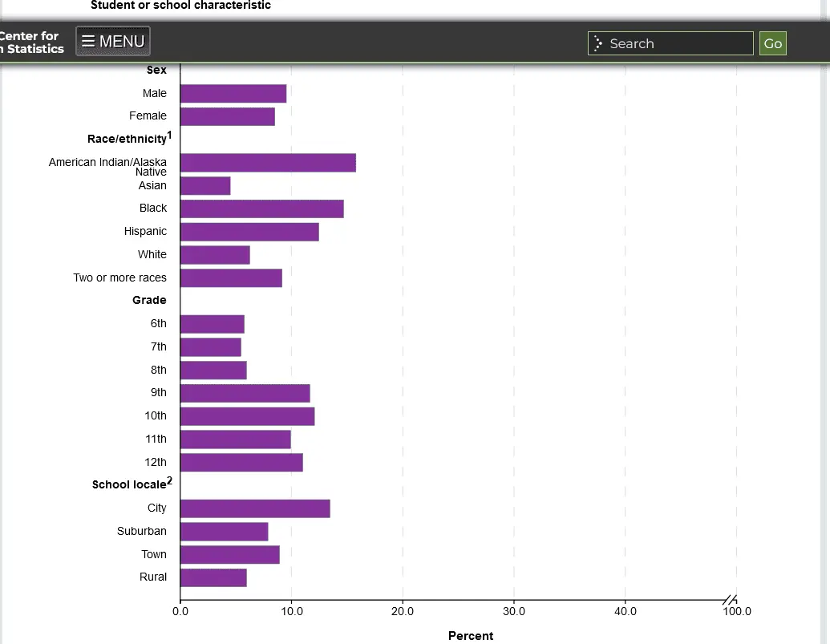Select the Female bar in the chart
Image resolution: width=830 pixels, height=644 pixels.
(x=227, y=116)
